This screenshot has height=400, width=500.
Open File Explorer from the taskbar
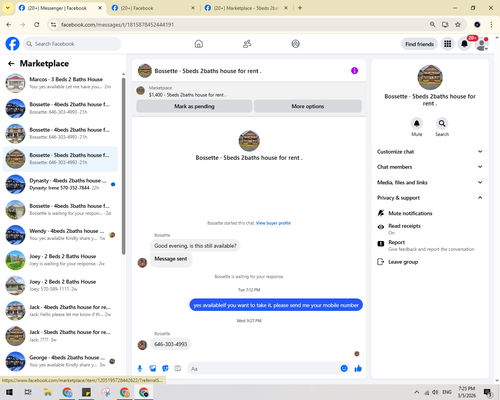(x=48, y=392)
